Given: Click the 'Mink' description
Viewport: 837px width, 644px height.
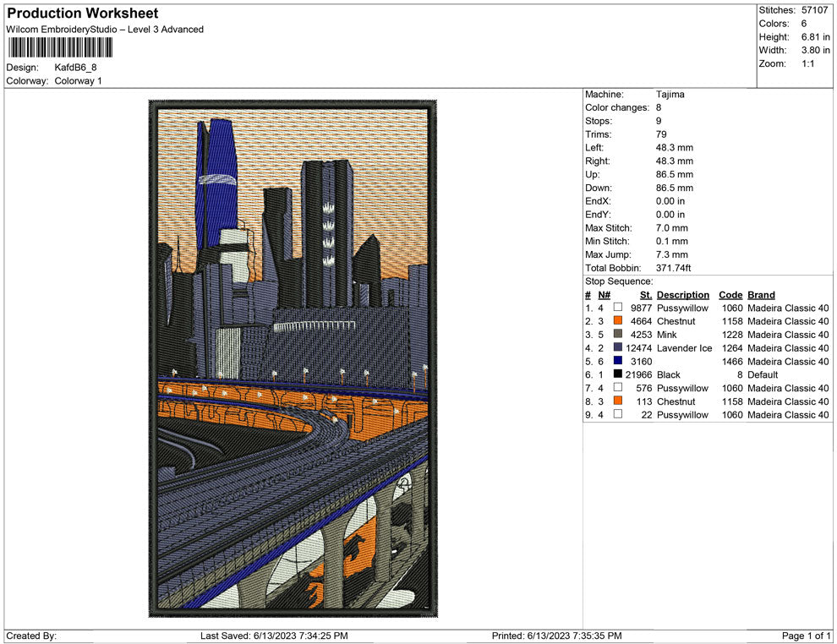Looking at the screenshot, I should pyautogui.click(x=667, y=335).
